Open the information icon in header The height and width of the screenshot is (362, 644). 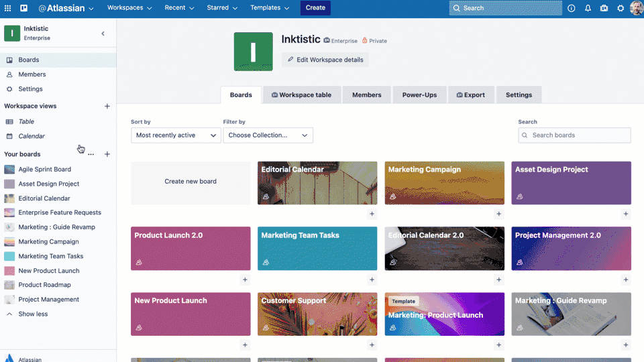(572, 8)
